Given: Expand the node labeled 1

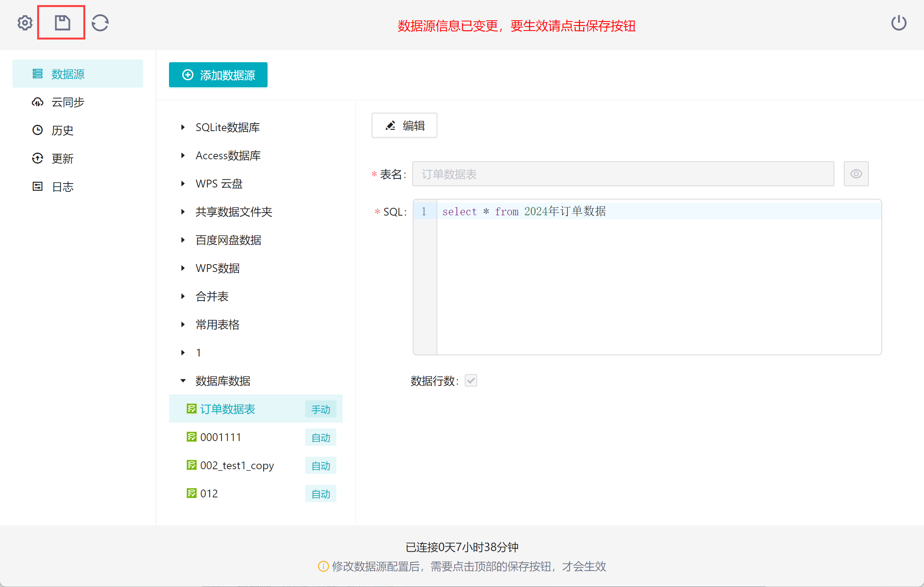Looking at the screenshot, I should tap(183, 353).
